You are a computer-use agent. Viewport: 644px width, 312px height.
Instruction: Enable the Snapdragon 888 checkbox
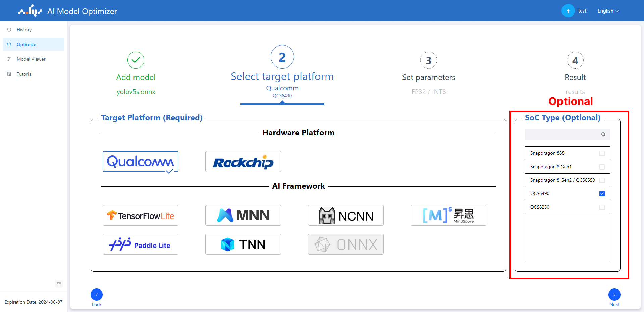pyautogui.click(x=602, y=153)
